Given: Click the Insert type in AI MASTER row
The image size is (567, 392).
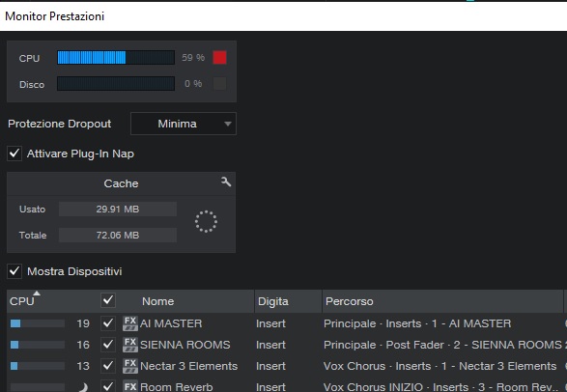Looking at the screenshot, I should (270, 323).
